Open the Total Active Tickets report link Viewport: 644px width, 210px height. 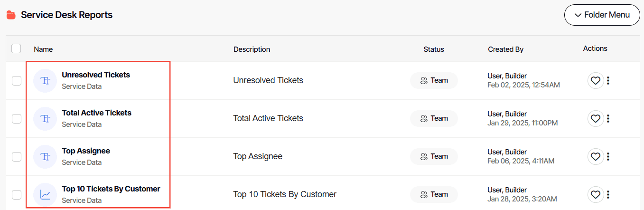tap(97, 113)
